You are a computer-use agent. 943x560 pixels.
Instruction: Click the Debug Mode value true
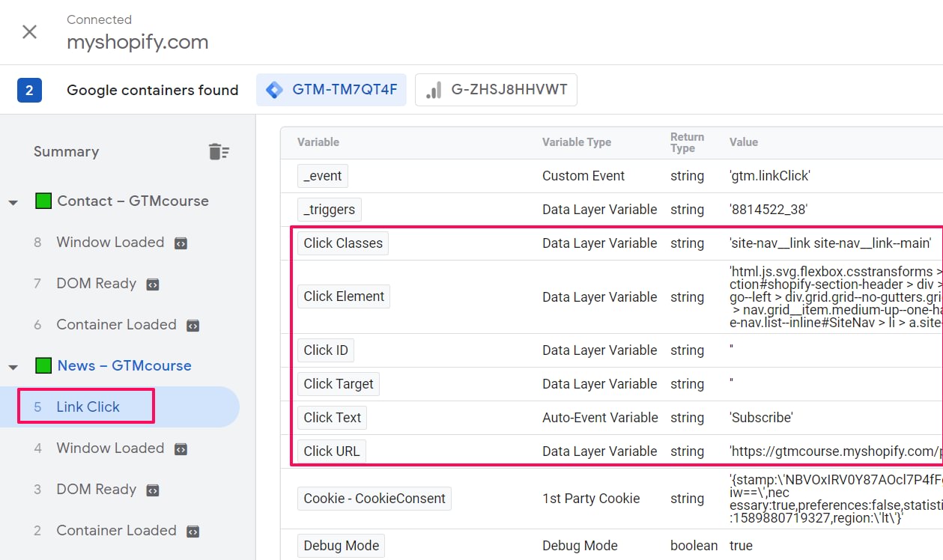(x=741, y=546)
